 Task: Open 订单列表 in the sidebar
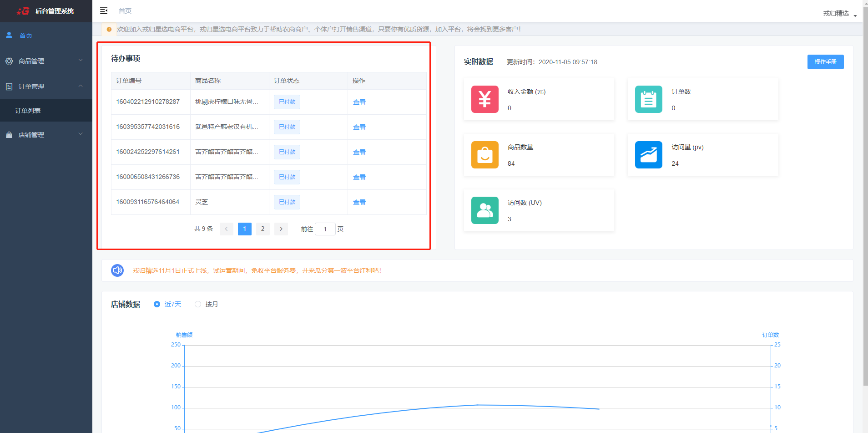pos(28,111)
